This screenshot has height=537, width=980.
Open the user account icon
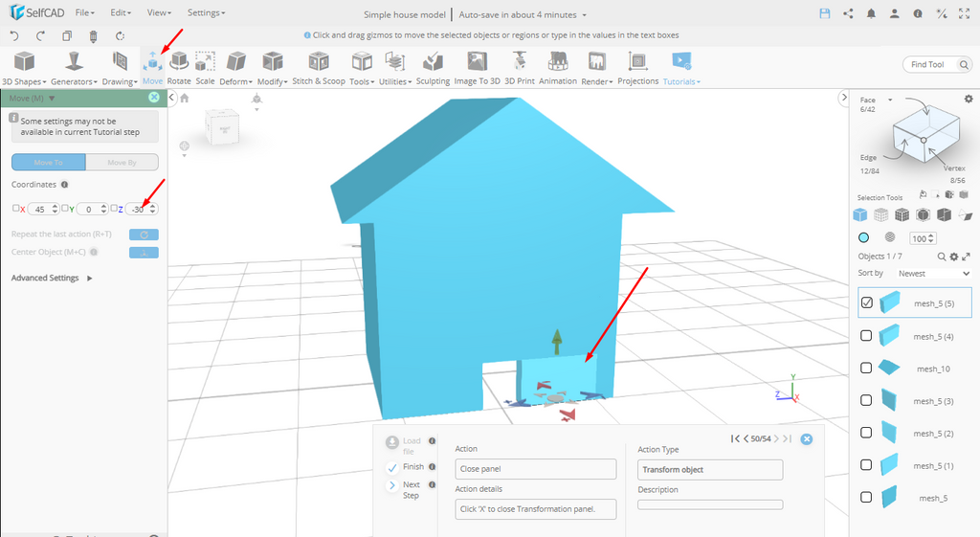tap(895, 13)
